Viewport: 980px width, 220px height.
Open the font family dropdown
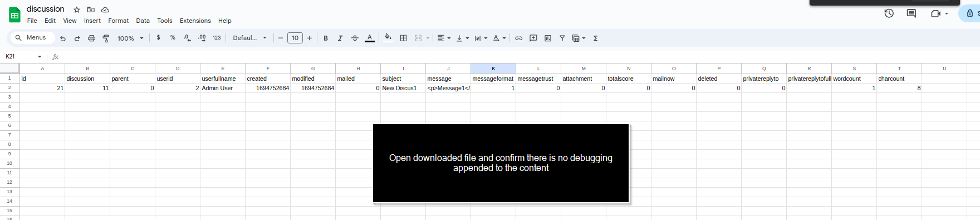(x=250, y=38)
